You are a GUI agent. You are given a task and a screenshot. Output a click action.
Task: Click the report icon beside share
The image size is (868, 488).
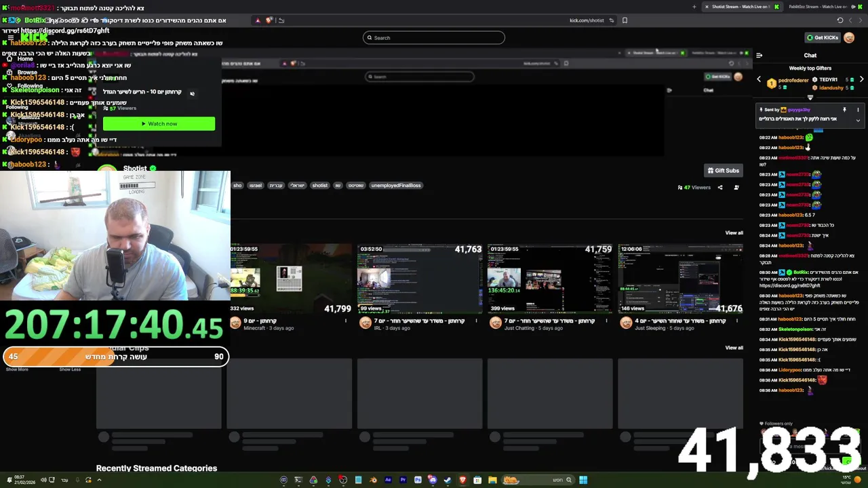coord(736,188)
